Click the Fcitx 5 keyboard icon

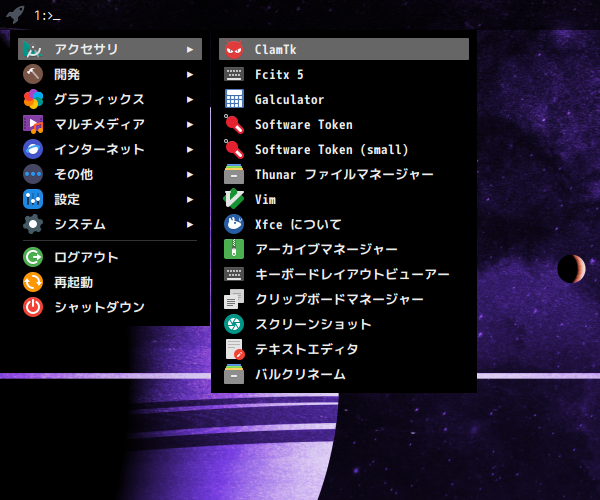click(x=234, y=74)
